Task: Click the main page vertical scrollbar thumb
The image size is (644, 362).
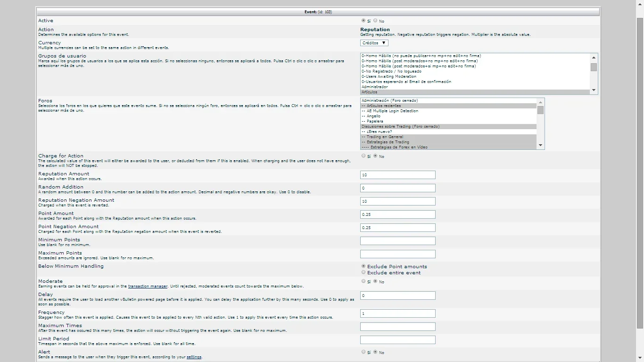Action: [640, 173]
